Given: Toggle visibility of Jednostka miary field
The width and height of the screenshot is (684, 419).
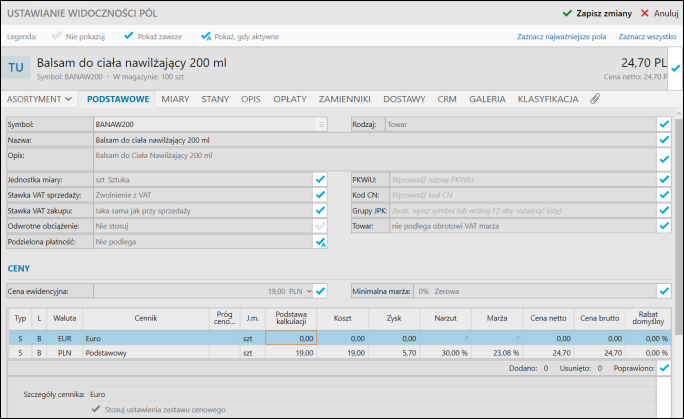Looking at the screenshot, I should [x=320, y=179].
